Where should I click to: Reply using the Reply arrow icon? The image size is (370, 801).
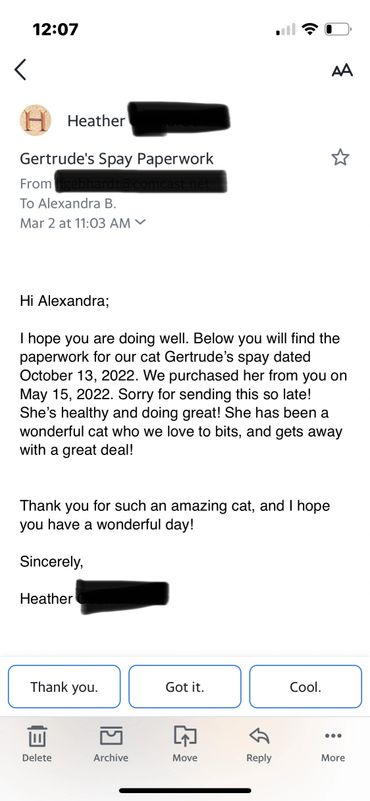[259, 744]
